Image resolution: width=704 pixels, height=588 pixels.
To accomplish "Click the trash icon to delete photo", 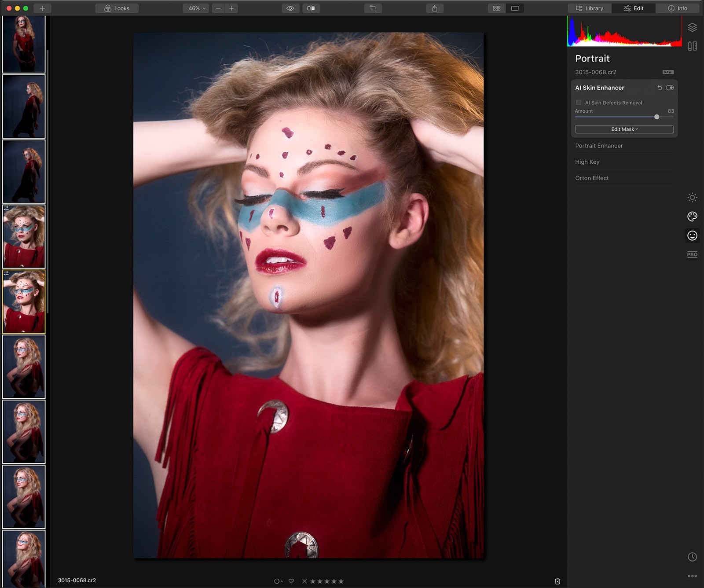I will pos(557,581).
